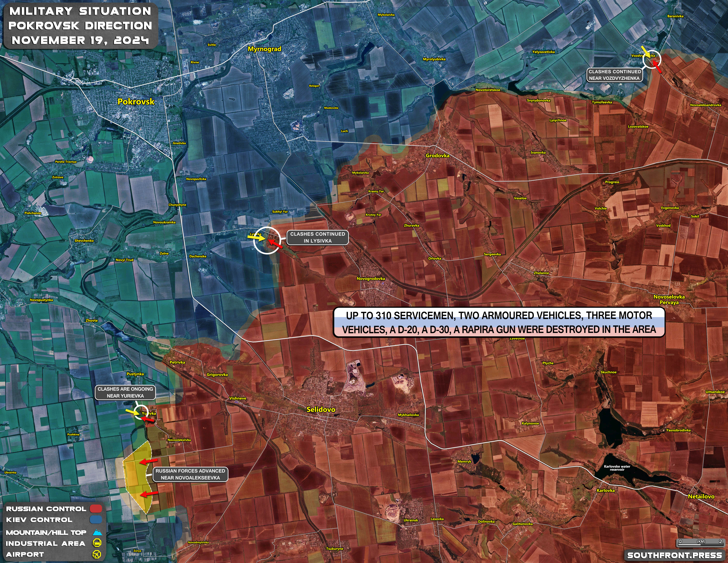The image size is (728, 563).
Task: Click the 'Clashes continued near Vozdvyzhenka' callout
Action: (614, 75)
